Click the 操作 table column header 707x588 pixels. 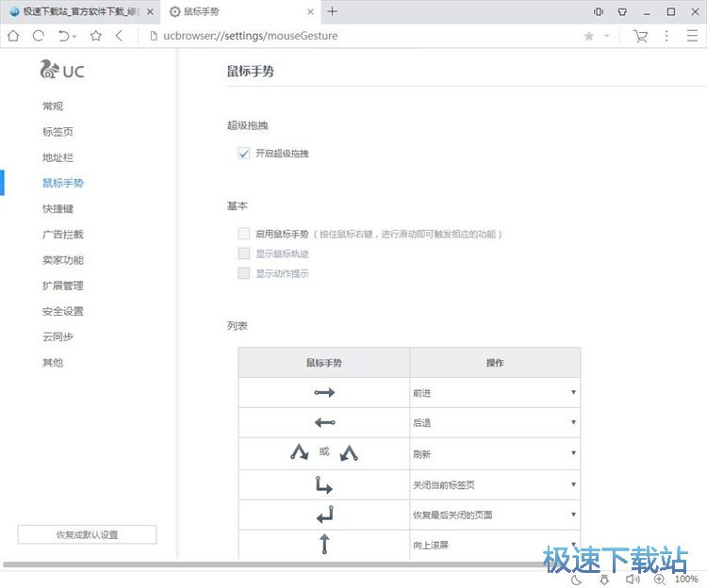coord(495,363)
